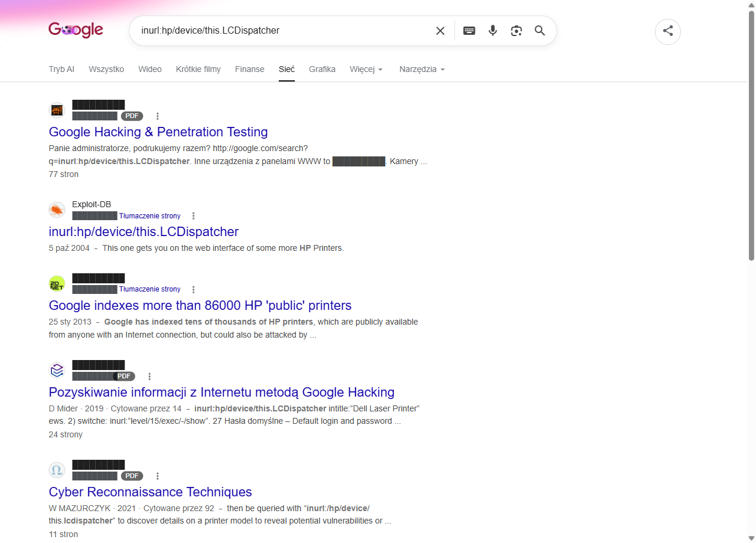Click favicon of Cyber Reconnaissance Techniques result
This screenshot has height=543, width=756.
(x=57, y=470)
